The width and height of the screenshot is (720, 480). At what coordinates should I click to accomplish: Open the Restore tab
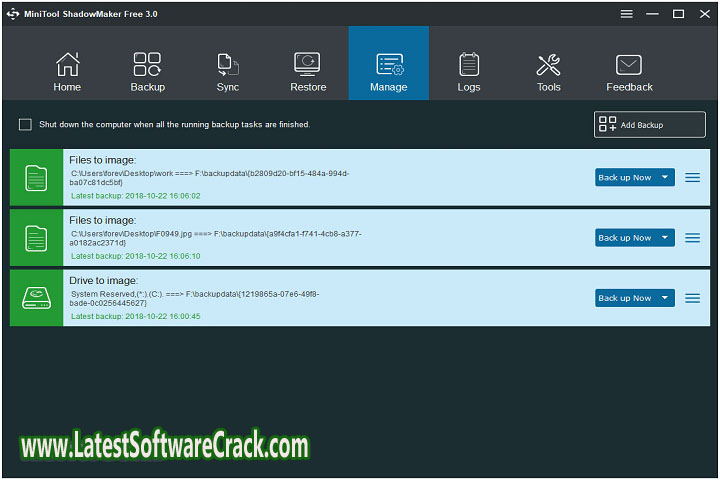pos(308,72)
